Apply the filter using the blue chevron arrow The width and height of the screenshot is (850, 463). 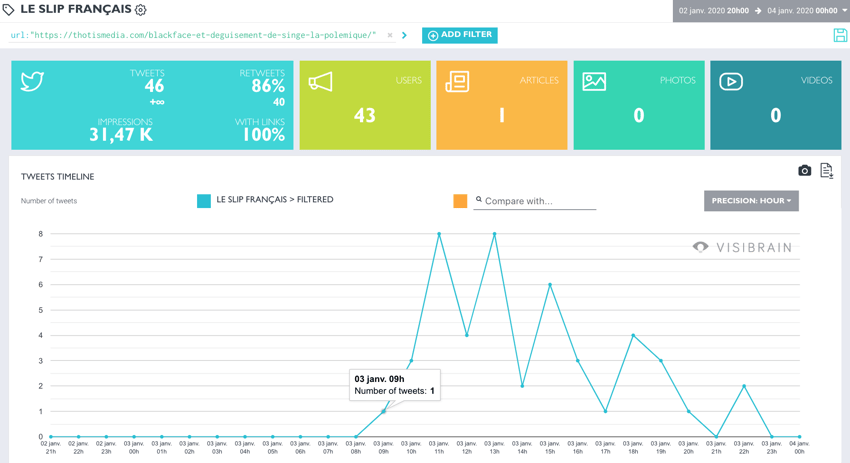[404, 35]
